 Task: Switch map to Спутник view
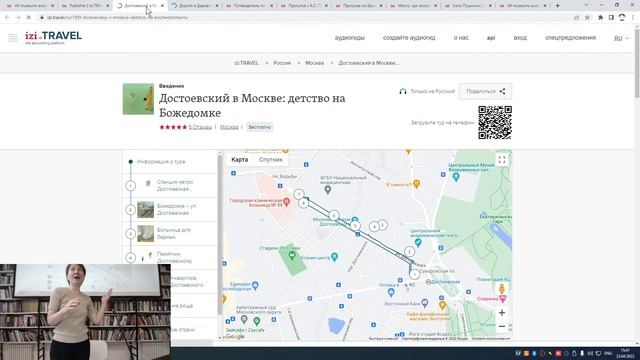271,160
